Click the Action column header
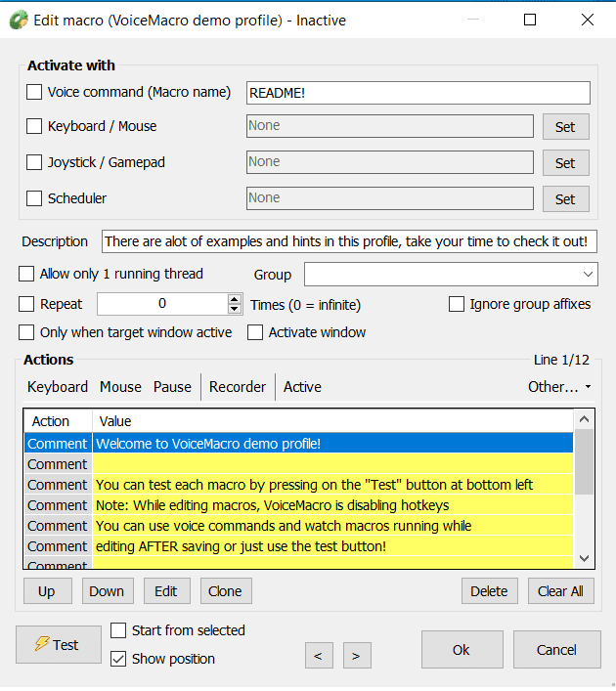 click(x=59, y=421)
